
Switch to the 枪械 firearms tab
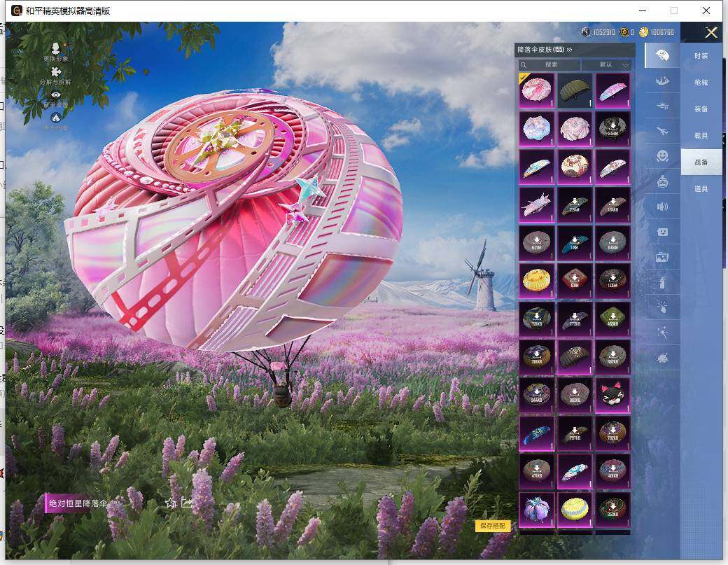(701, 82)
